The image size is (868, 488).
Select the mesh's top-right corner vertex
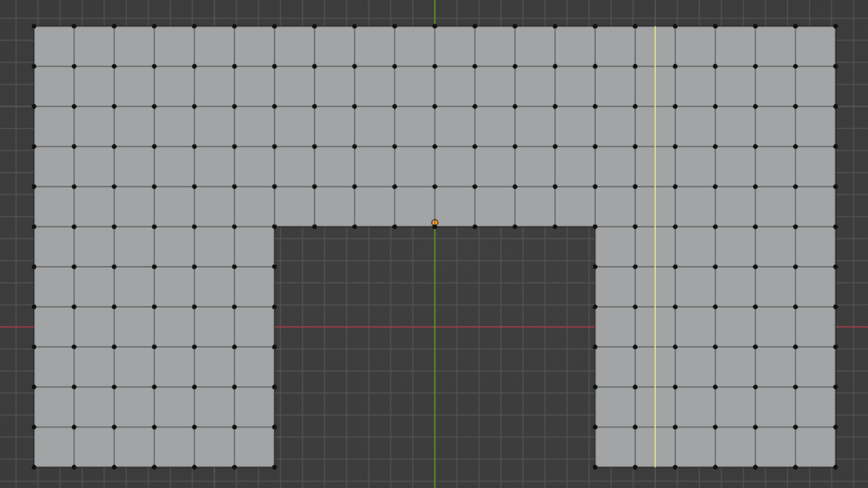click(835, 26)
